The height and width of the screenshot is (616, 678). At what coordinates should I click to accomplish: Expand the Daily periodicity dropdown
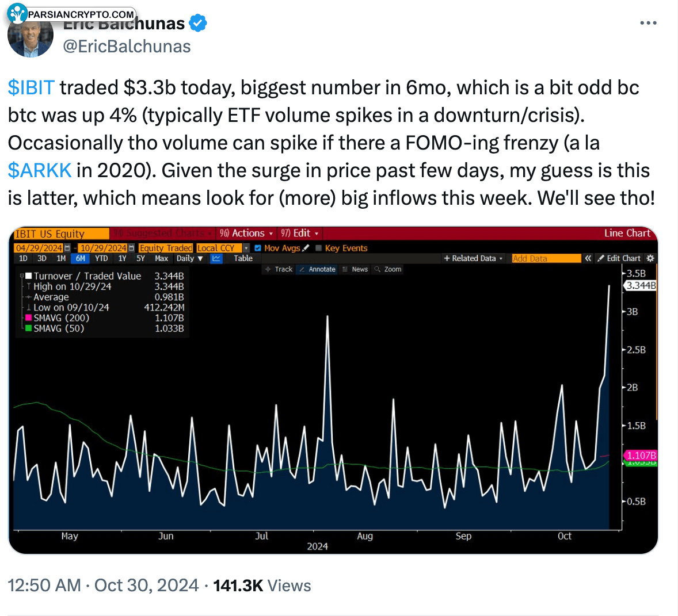[x=189, y=258]
